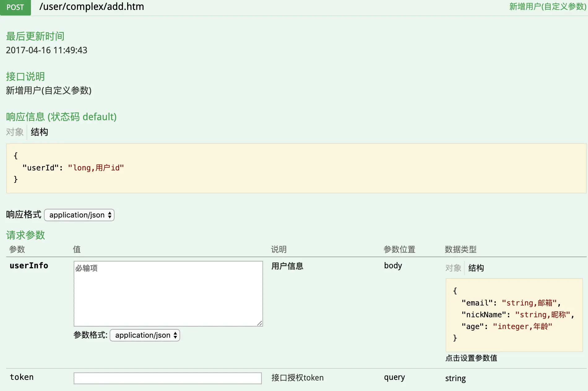Click the "age" line in userInfo structure

507,326
